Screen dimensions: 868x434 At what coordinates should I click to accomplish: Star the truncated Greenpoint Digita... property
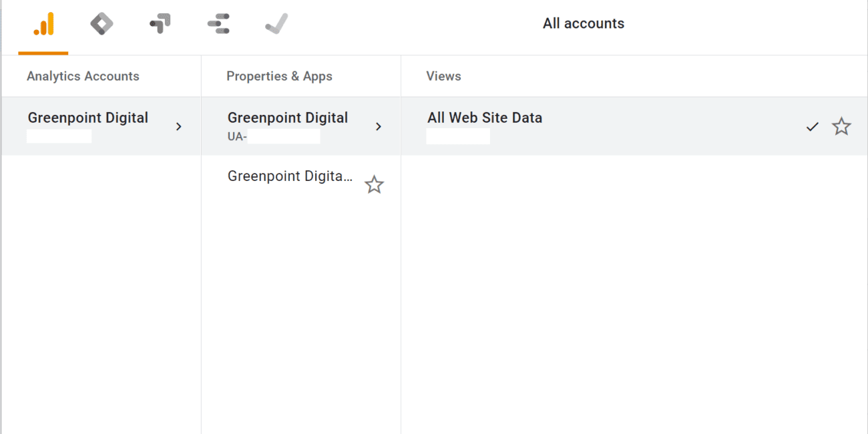(375, 184)
